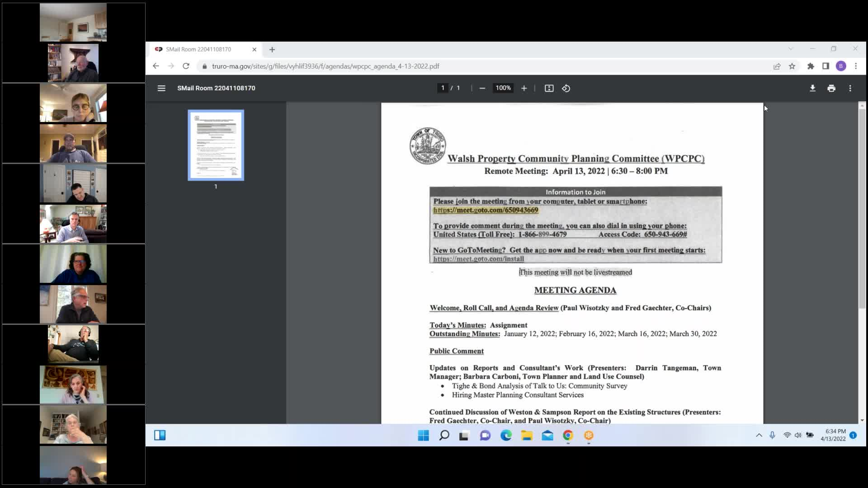Open the Chrome three-dot menu
The height and width of the screenshot is (488, 868).
pos(856,66)
